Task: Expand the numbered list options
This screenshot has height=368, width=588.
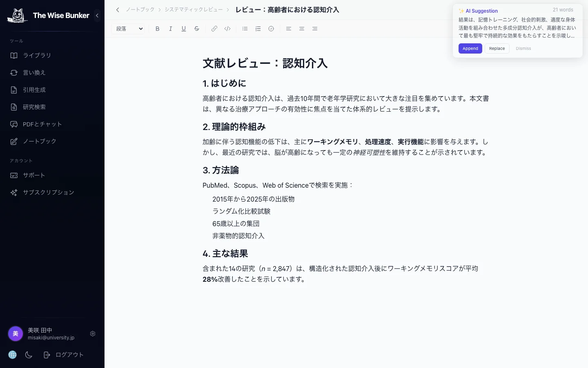Action: coord(258,29)
